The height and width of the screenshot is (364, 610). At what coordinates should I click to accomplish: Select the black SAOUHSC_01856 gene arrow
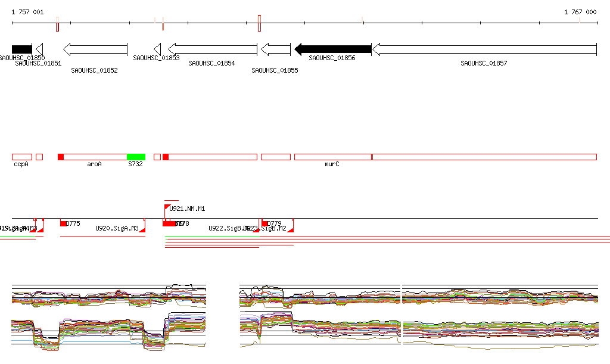point(333,49)
